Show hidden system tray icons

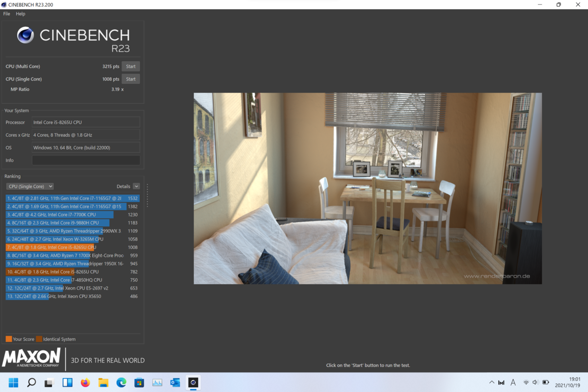pyautogui.click(x=492, y=382)
